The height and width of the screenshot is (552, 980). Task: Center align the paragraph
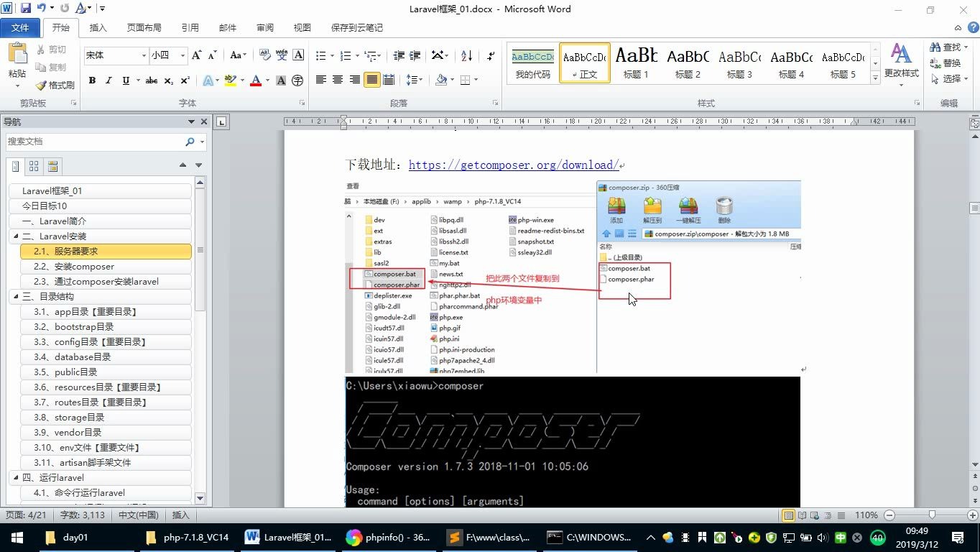(x=338, y=80)
